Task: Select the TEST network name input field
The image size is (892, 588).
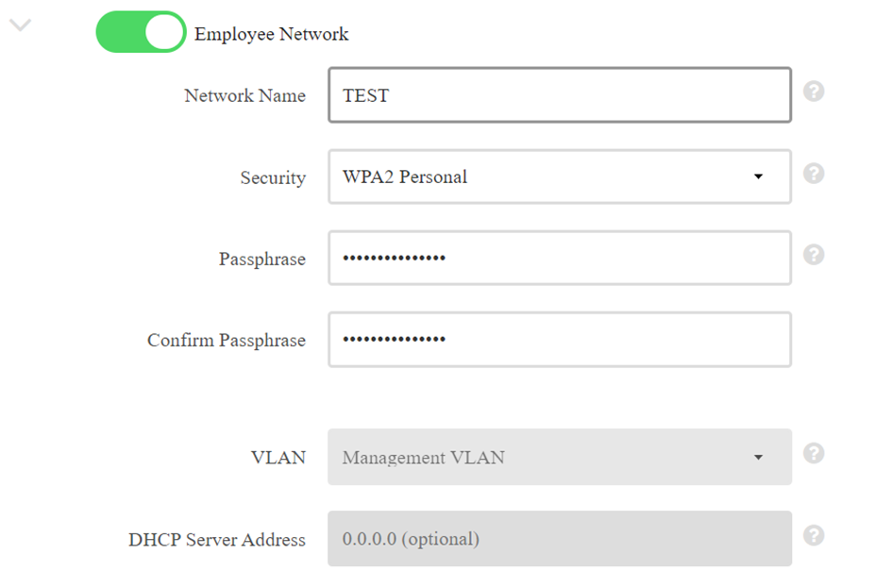Action: click(559, 94)
